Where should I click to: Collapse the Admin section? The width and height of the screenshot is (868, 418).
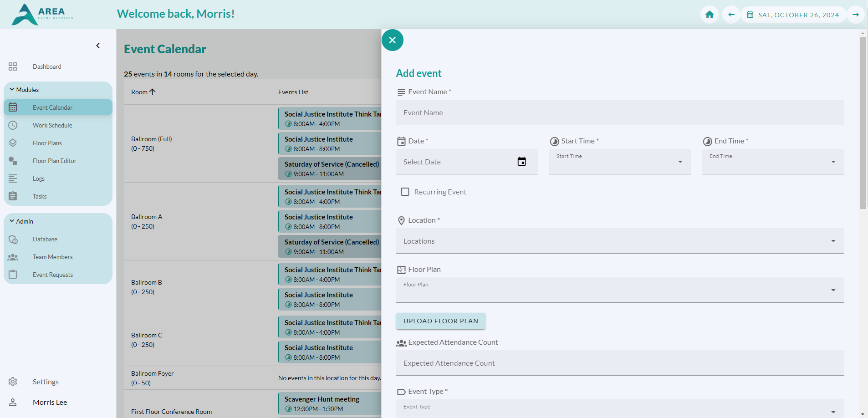click(x=12, y=221)
